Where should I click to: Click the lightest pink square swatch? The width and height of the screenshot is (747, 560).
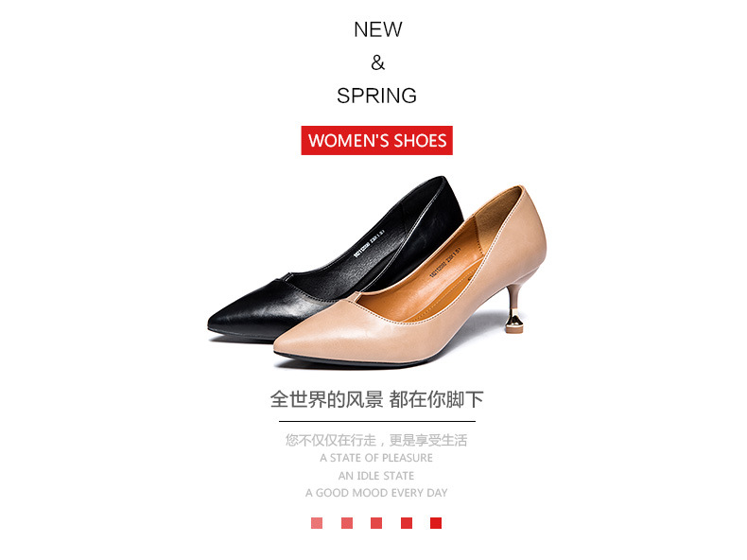(x=317, y=523)
